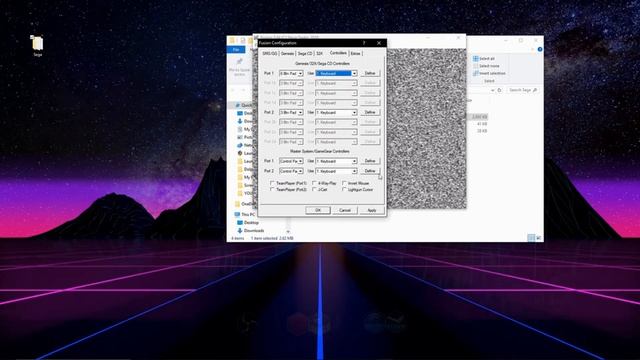Screen dimensions: 640x360
Task: Switch to the 32X tab
Action: coord(320,53)
